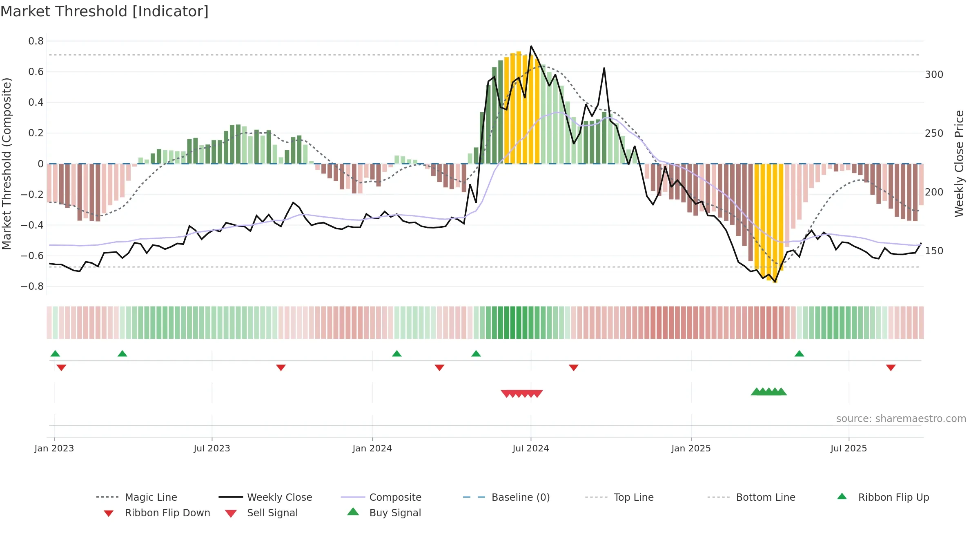Click the ribbon flip down marker near August 2025
The image size is (980, 551).
[x=891, y=368]
